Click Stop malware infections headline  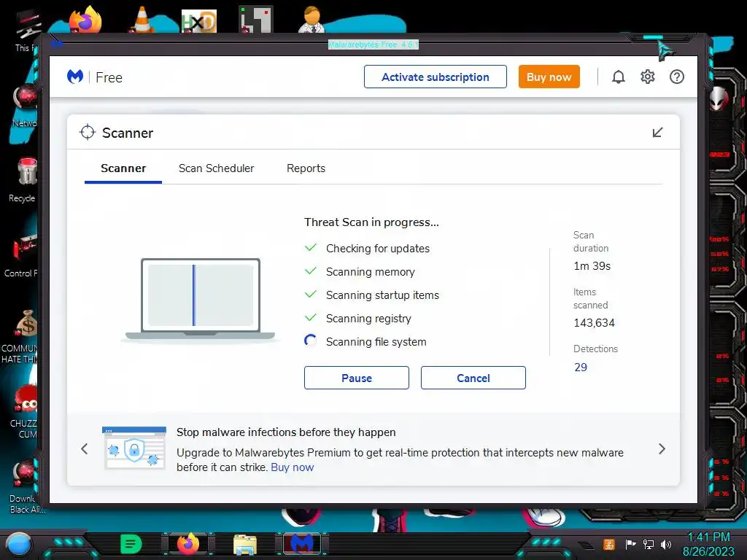point(286,432)
